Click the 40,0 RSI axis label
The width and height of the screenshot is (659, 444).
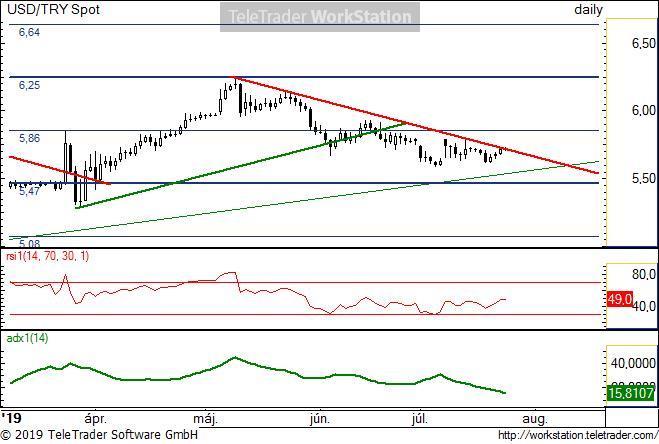(644, 306)
